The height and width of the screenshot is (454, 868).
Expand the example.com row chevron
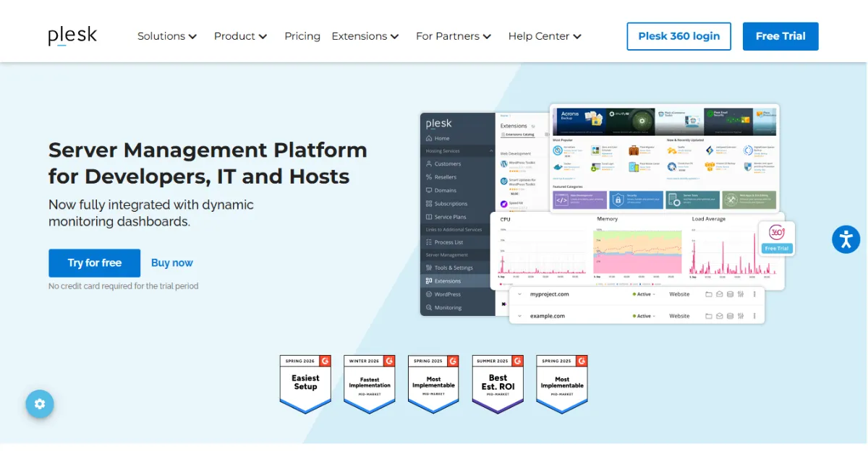coord(519,316)
